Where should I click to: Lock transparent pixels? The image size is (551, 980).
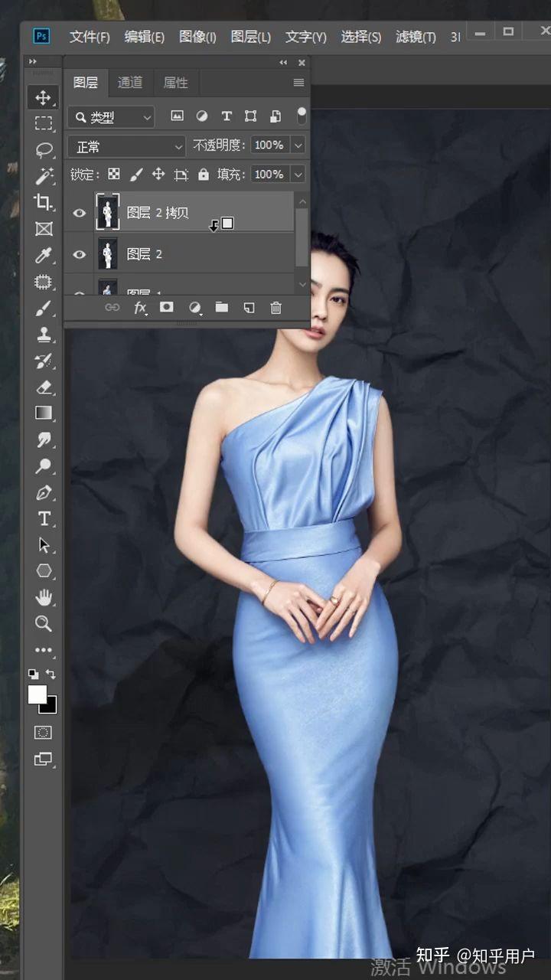click(x=113, y=175)
